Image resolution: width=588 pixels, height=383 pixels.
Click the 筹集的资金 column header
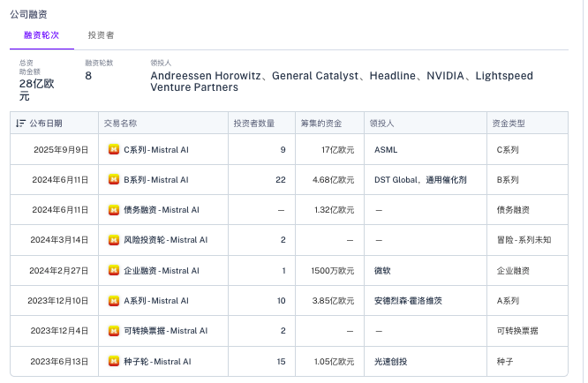pos(320,123)
